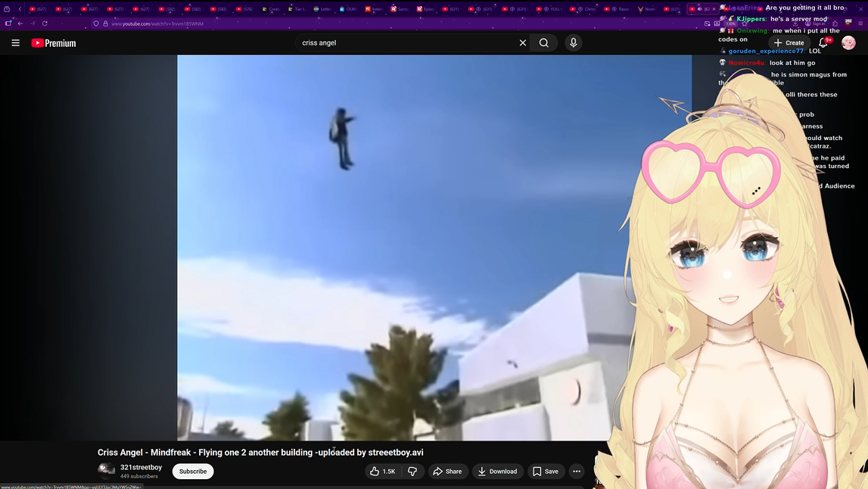868x489 pixels.
Task: Open the YouTube hamburger guide menu
Action: click(x=15, y=42)
